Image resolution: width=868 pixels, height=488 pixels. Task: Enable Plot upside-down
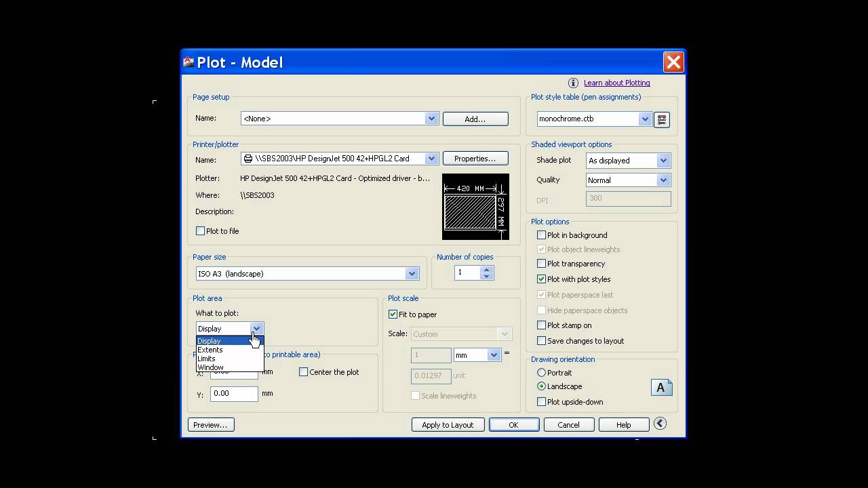coord(541,402)
